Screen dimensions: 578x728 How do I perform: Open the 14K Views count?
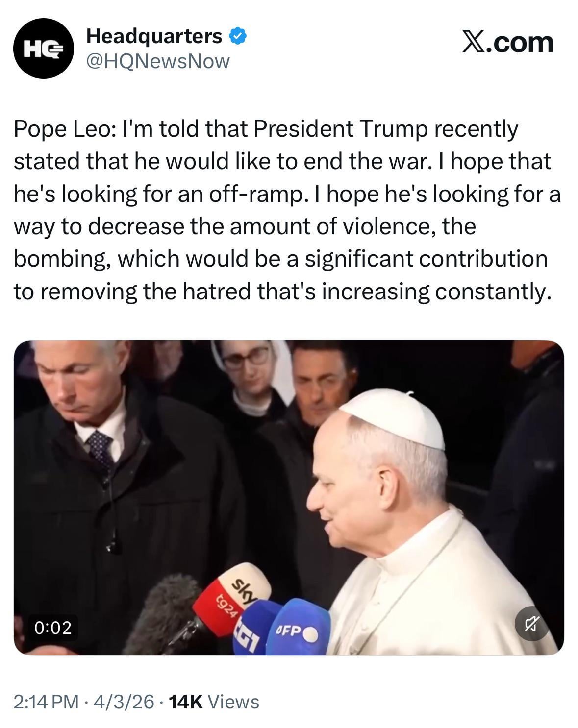[213, 702]
